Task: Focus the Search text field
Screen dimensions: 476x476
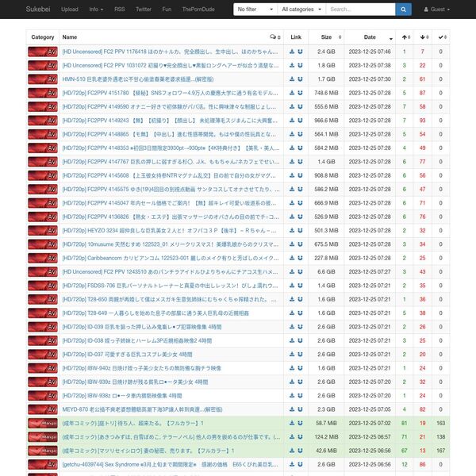Action: [x=359, y=10]
